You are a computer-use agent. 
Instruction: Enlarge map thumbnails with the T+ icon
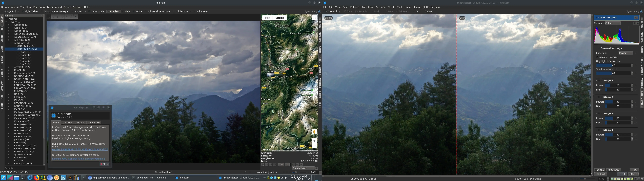281,165
